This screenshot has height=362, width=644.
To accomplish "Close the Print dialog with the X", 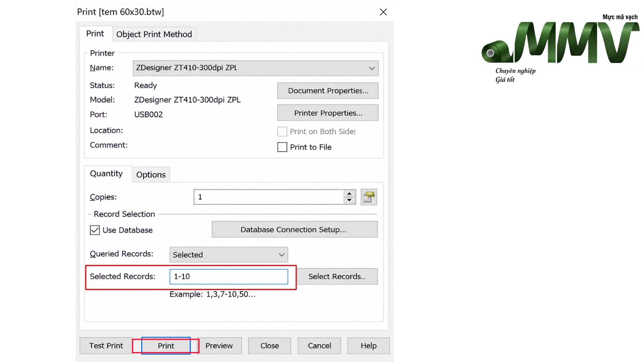I will (383, 12).
